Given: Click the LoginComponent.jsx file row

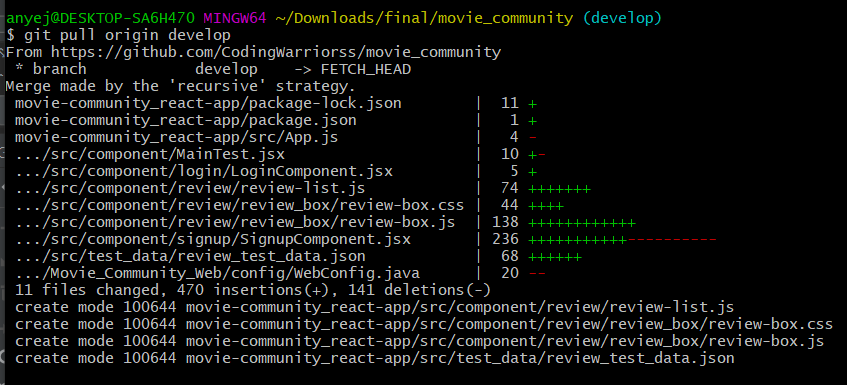Looking at the screenshot, I should 276,171.
